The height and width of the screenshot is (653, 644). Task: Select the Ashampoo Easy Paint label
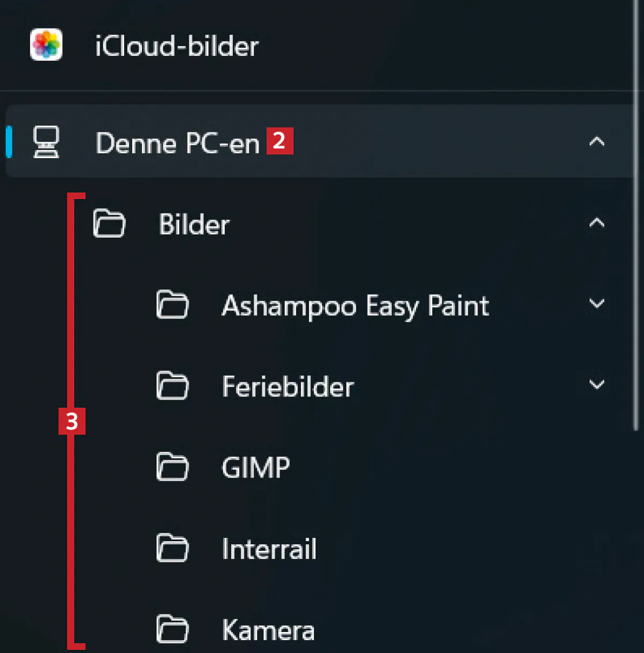click(355, 306)
